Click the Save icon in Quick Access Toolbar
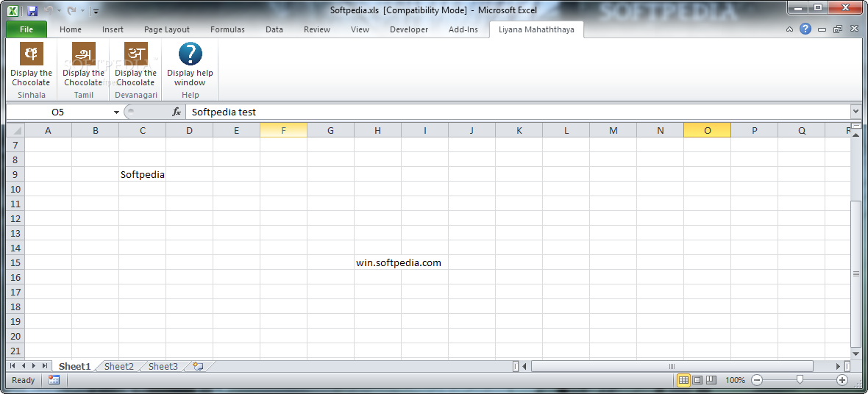Image resolution: width=868 pixels, height=394 pixels. 32,10
